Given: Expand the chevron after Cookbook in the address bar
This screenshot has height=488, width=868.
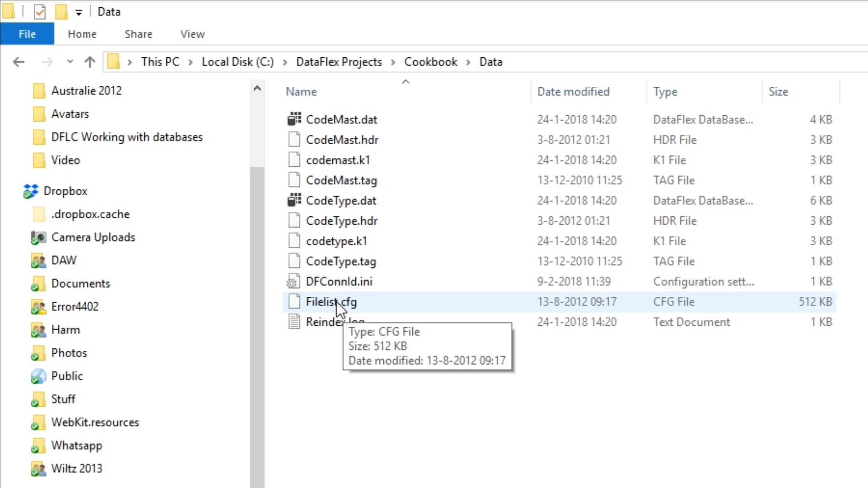Looking at the screenshot, I should pos(468,62).
